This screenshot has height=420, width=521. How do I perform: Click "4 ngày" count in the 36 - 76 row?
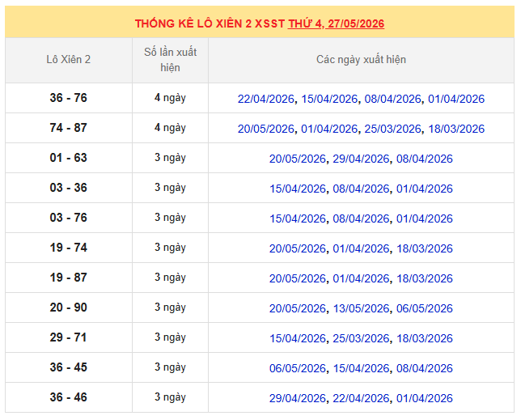pos(170,98)
